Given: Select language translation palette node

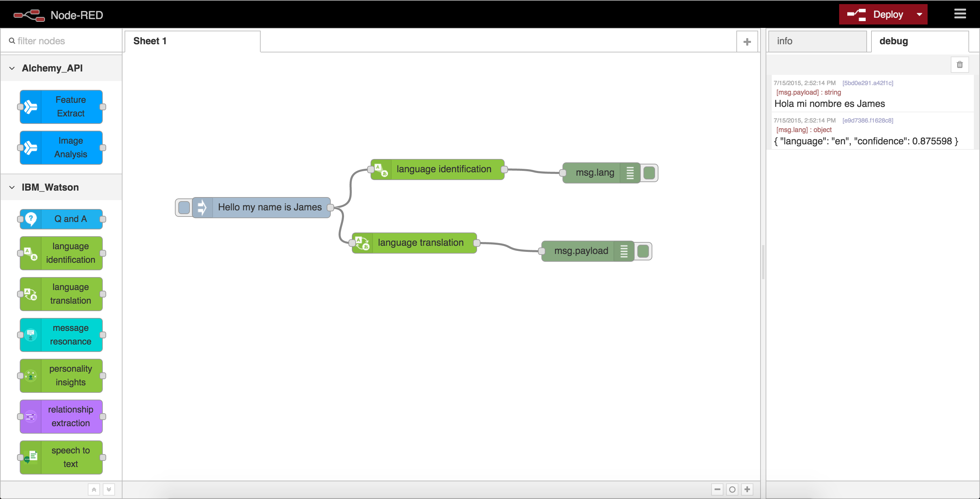Looking at the screenshot, I should coord(61,294).
